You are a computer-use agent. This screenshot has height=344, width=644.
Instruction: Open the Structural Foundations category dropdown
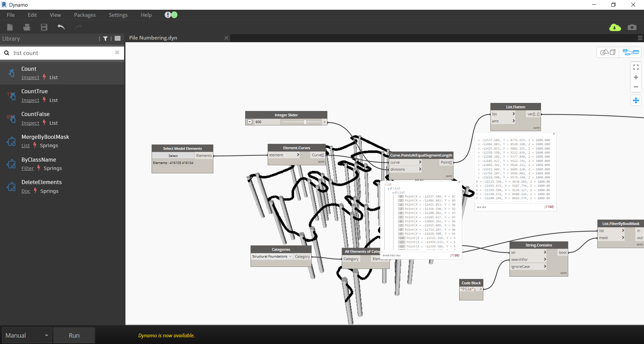tap(272, 256)
